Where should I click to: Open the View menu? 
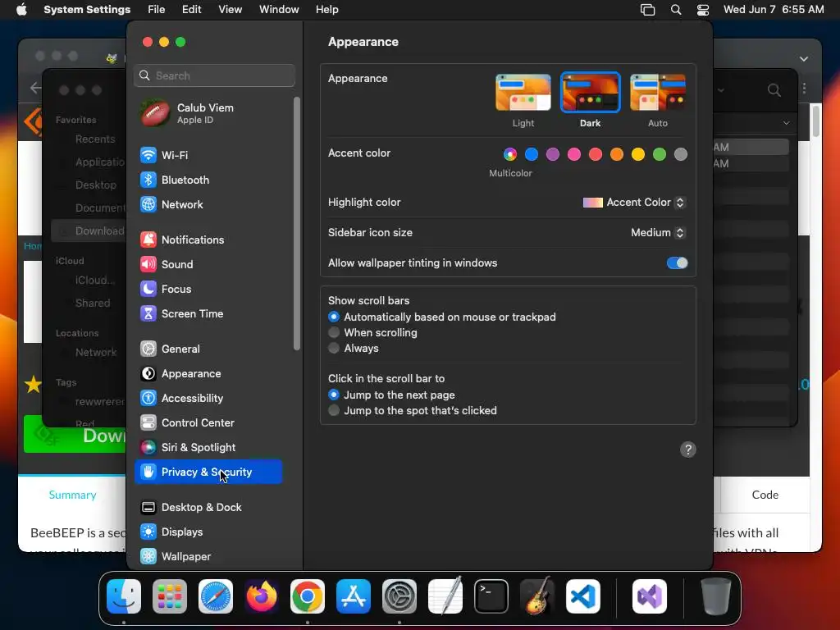230,10
